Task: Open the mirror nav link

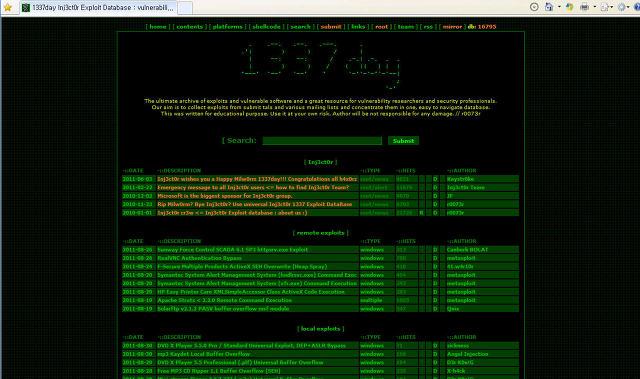Action: [452, 27]
